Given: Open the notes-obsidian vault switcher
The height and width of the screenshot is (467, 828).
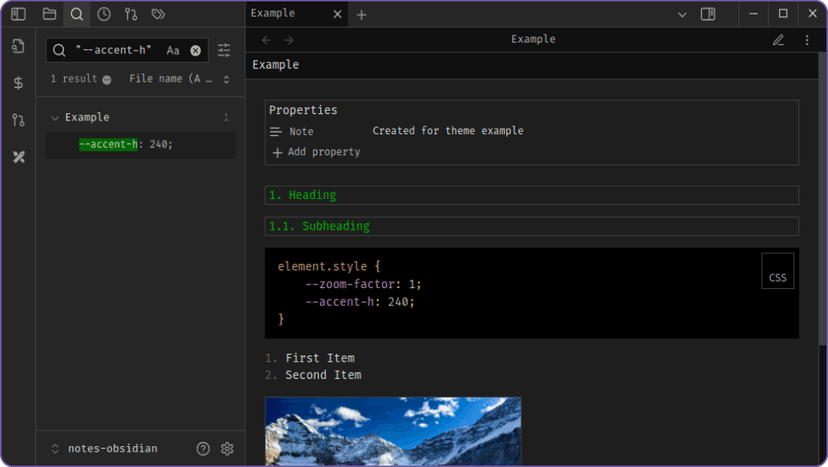Looking at the screenshot, I should (x=105, y=449).
